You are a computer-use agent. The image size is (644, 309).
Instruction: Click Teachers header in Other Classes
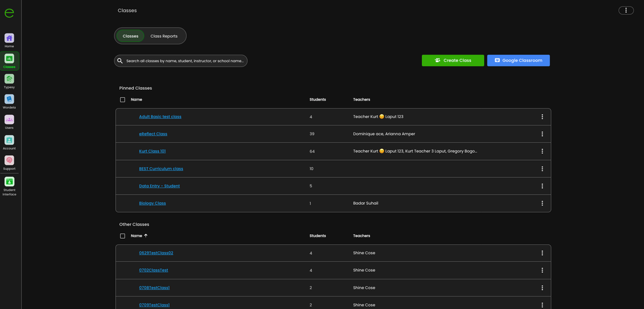pyautogui.click(x=362, y=236)
